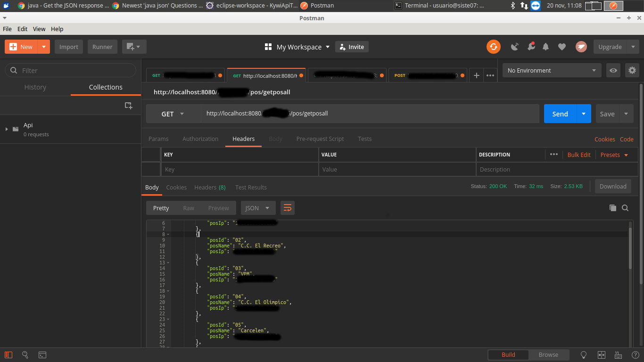
Task: Toggle the environment quick look eye
Action: (x=613, y=70)
